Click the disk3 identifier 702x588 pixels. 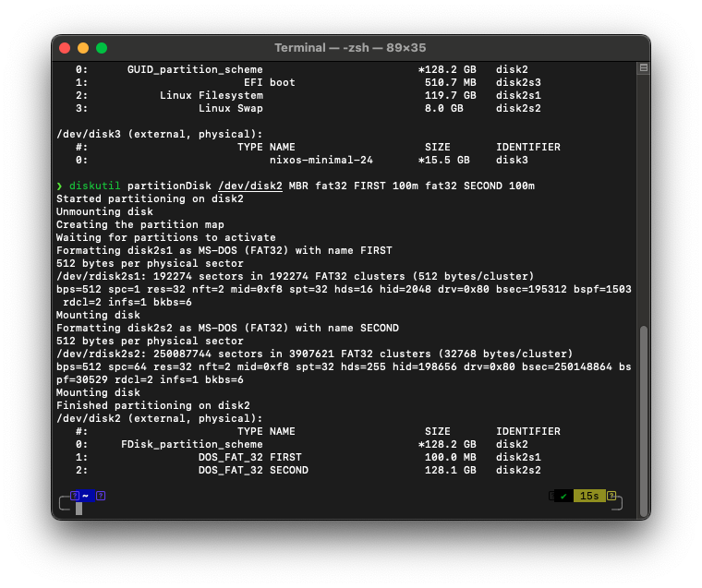click(512, 160)
